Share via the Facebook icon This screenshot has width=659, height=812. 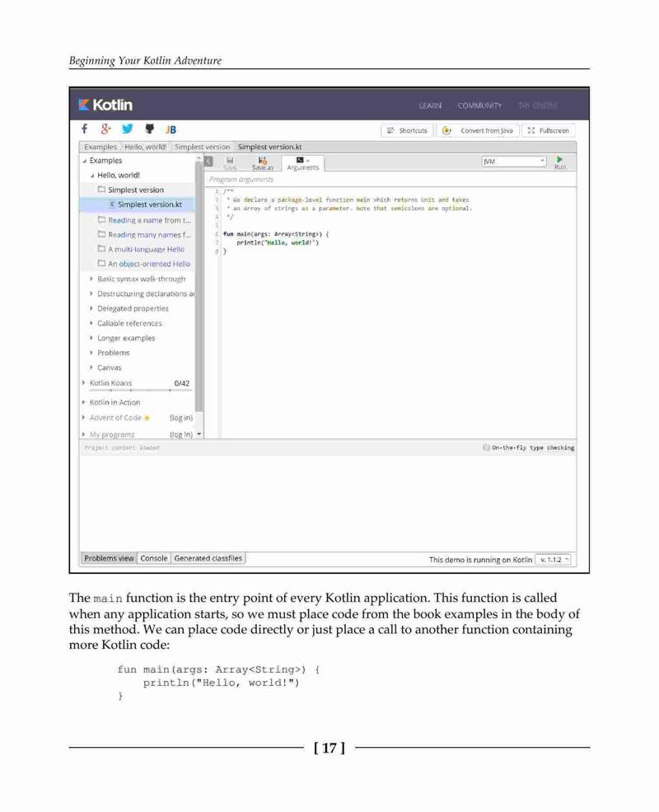(84, 129)
